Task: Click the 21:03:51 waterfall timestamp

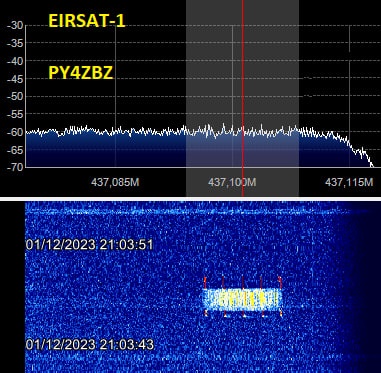Action: [x=89, y=245]
